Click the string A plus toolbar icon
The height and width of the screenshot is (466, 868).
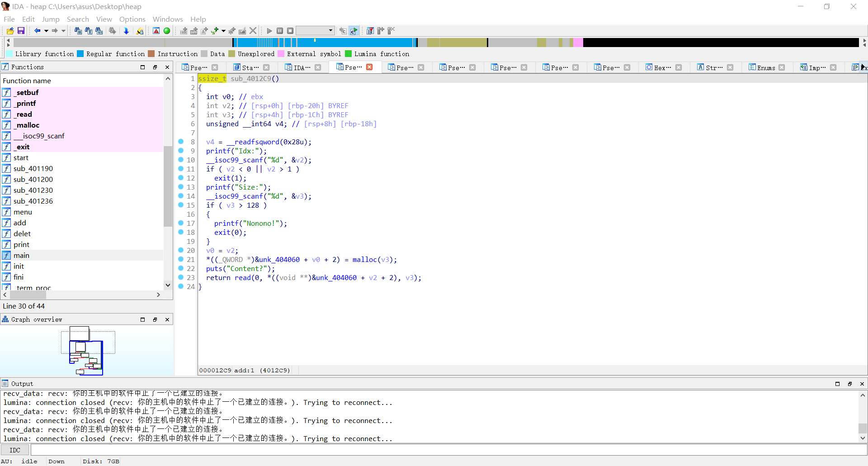(204, 31)
